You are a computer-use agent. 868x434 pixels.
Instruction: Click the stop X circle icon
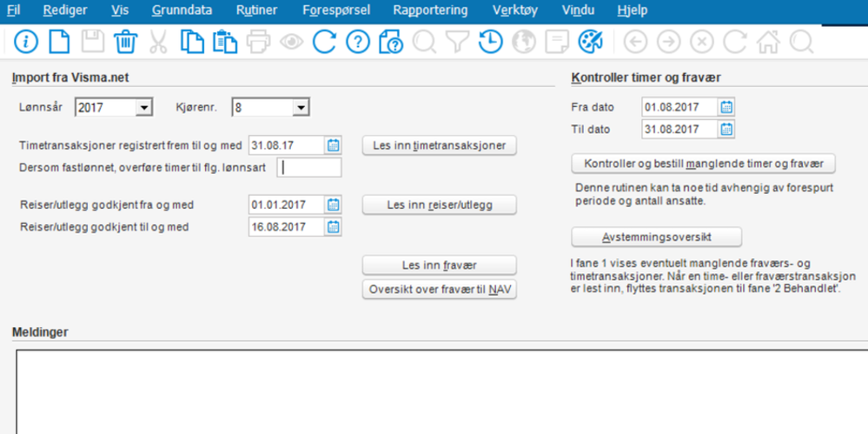(702, 42)
